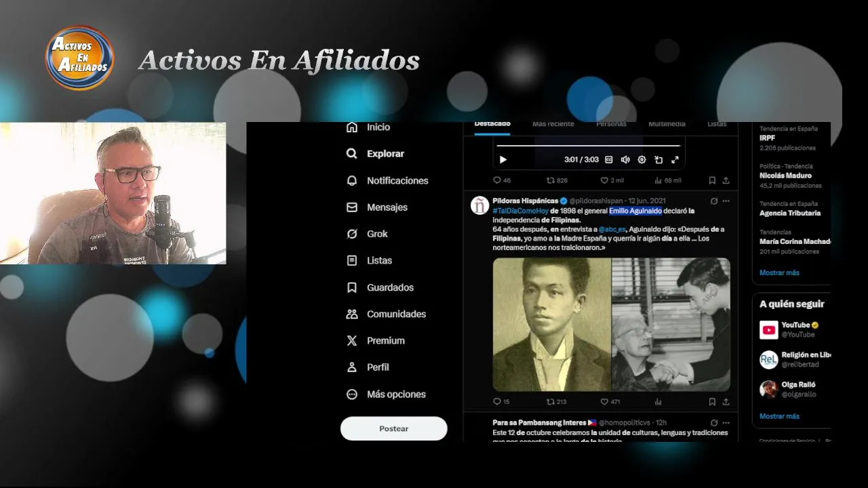
Task: Switch to the Multimedia tab
Action: (x=667, y=125)
